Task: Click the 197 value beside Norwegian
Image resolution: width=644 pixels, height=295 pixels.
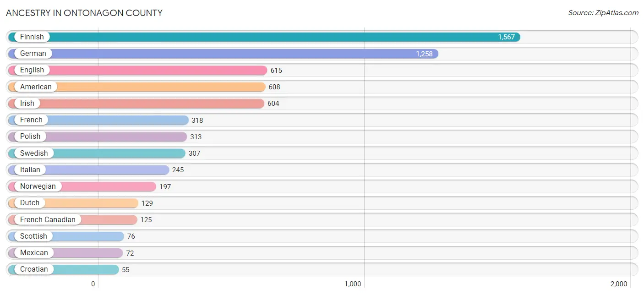Action: (165, 187)
